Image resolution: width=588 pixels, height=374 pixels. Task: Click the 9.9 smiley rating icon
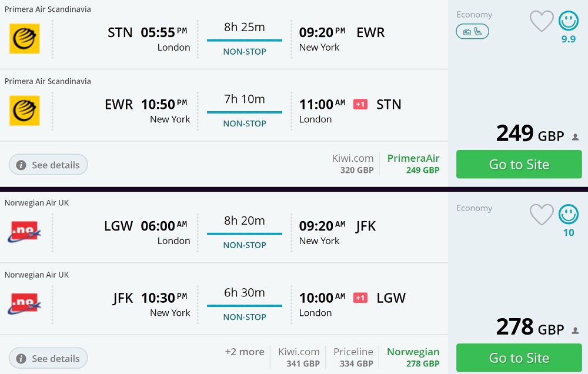[x=569, y=21]
